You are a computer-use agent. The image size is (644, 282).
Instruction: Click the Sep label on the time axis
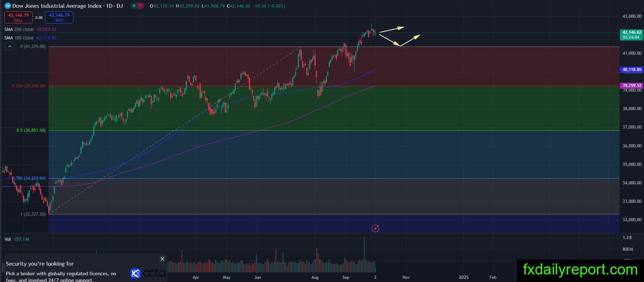(x=346, y=277)
